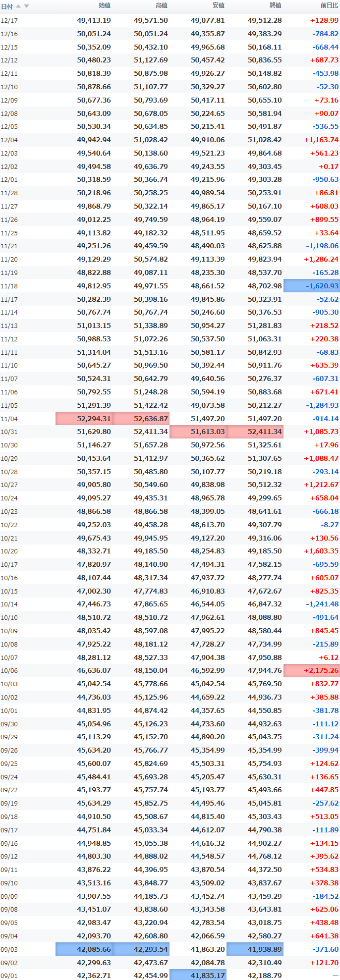Click the 11/11 opening price 51,314.04
The width and height of the screenshot is (340, 980).
point(94,352)
